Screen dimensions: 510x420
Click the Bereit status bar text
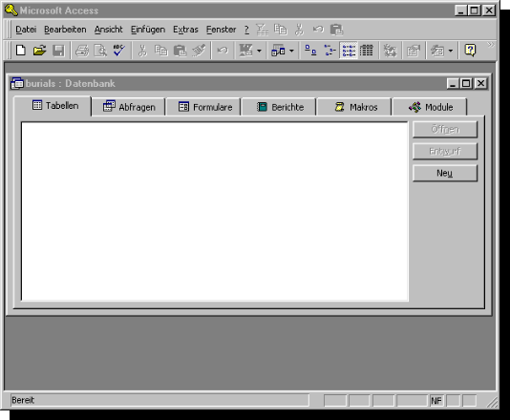23,400
